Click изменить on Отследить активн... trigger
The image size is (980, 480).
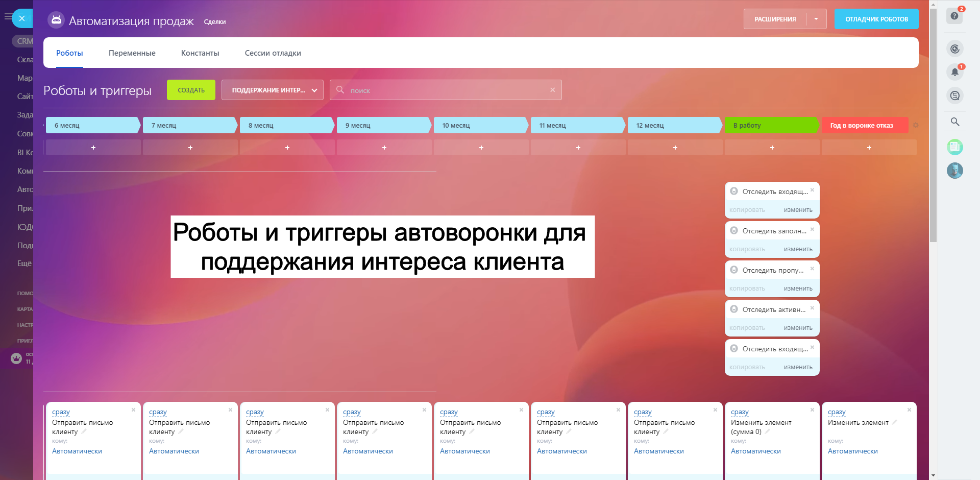[798, 328]
